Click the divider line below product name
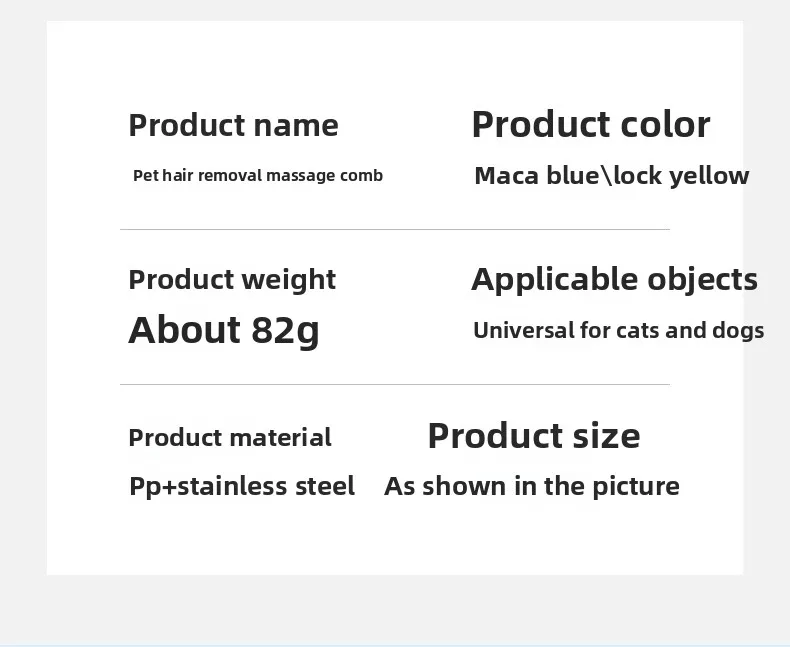Image resolution: width=790 pixels, height=647 pixels. (394, 230)
